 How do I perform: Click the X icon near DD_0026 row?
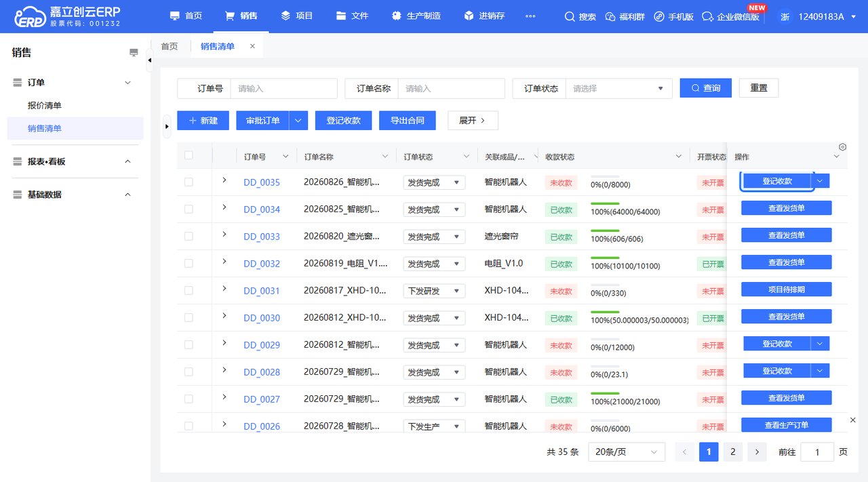(853, 420)
